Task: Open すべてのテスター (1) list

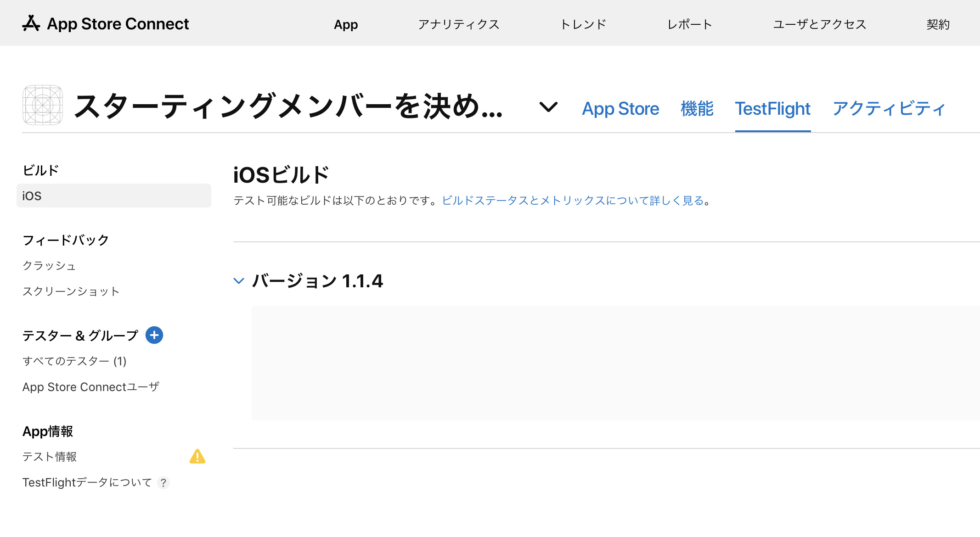Action: click(74, 361)
